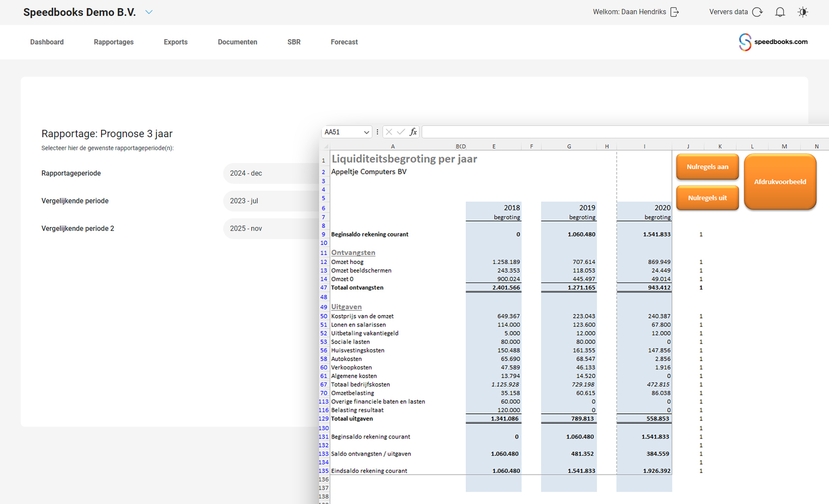Open the Exports menu item
The height and width of the screenshot is (504, 829).
[175, 42]
